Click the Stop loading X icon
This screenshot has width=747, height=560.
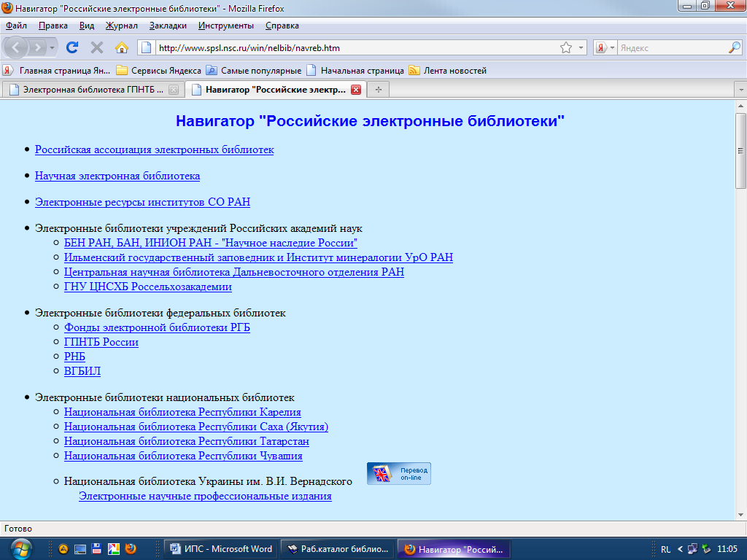pyautogui.click(x=97, y=47)
